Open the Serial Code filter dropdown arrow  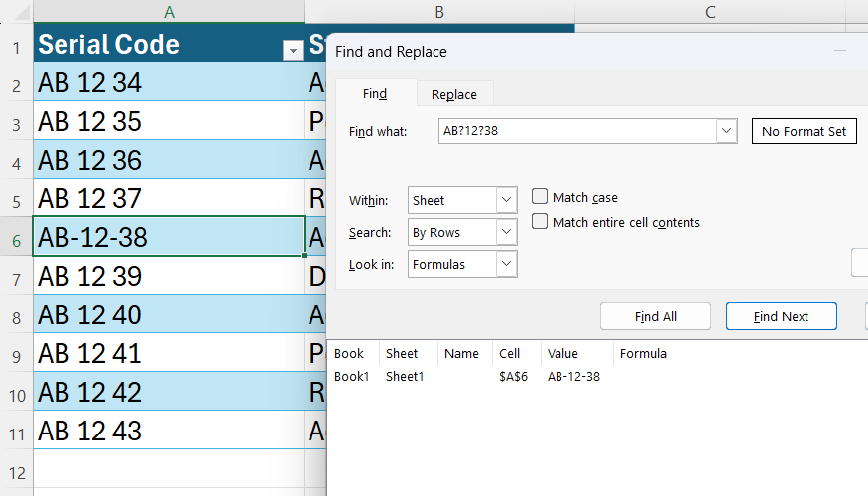[293, 51]
